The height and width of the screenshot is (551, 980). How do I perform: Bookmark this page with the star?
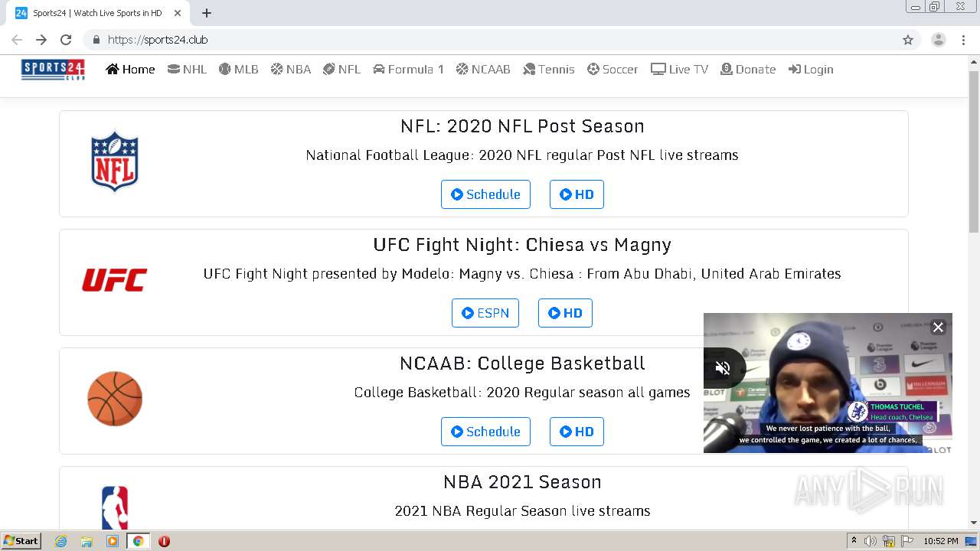(x=908, y=40)
